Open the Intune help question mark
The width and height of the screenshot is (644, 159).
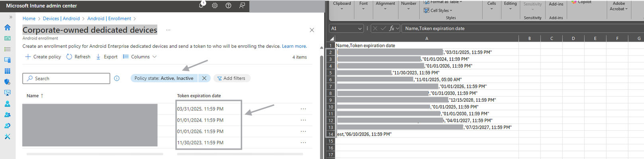[x=228, y=6]
